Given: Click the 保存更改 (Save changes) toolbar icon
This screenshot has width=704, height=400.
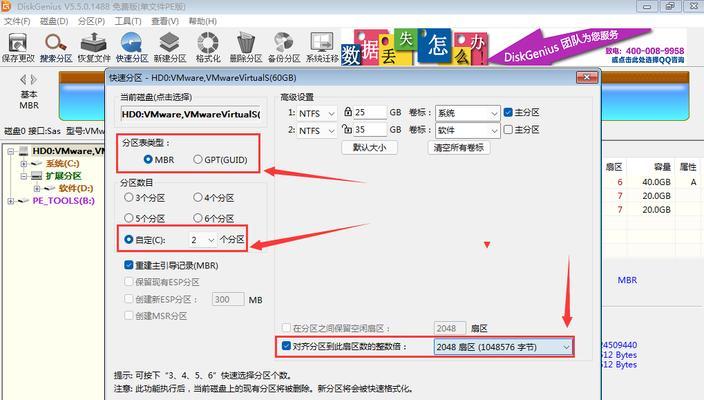Looking at the screenshot, I should (x=18, y=47).
